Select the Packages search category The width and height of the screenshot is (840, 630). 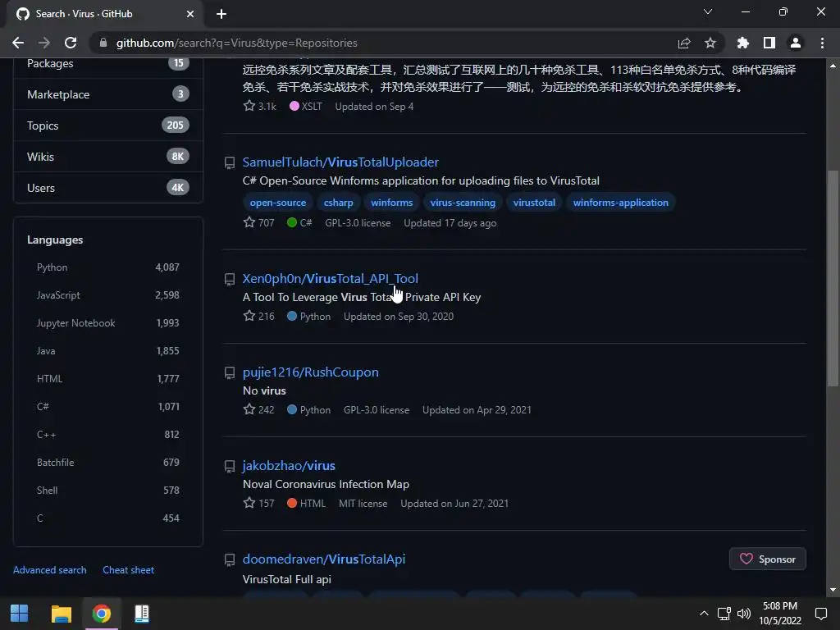(x=108, y=64)
